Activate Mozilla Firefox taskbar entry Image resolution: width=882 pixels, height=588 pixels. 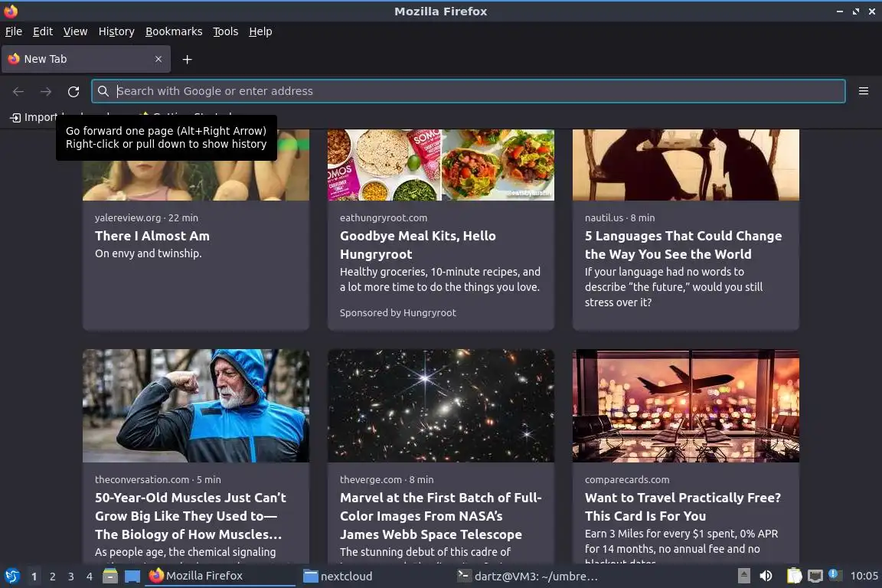[x=220, y=576]
